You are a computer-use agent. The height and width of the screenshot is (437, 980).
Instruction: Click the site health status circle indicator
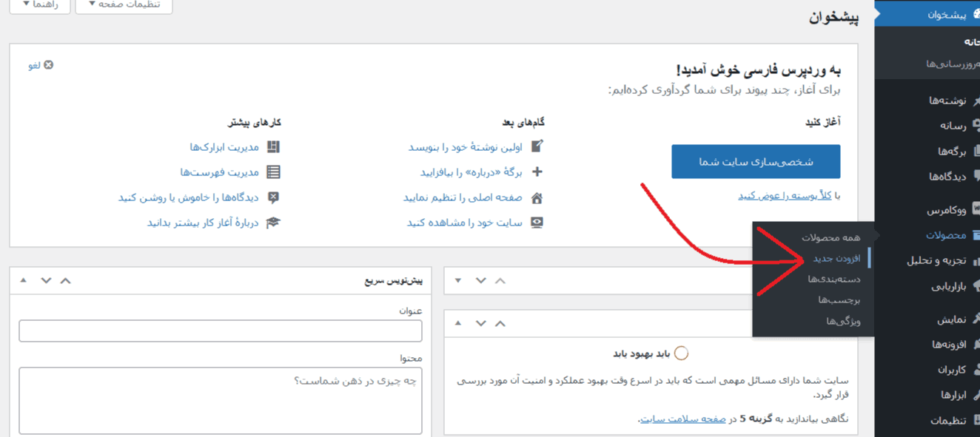coord(681,353)
